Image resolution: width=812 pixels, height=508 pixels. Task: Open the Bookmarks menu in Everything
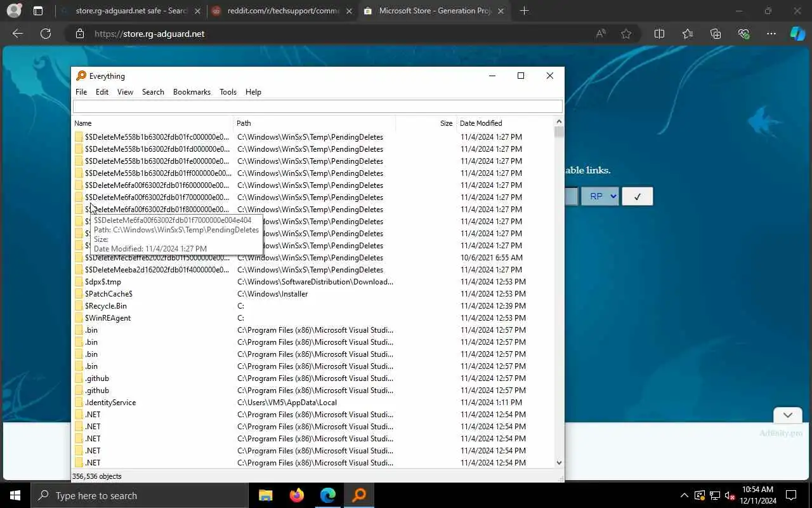[x=192, y=92]
